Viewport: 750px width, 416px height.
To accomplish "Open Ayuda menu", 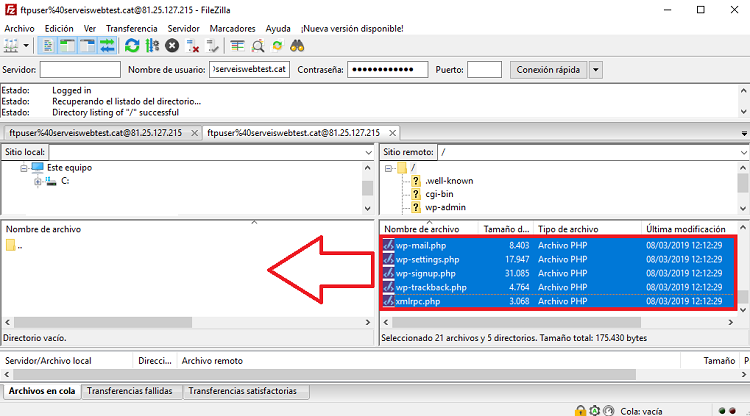I will point(278,29).
